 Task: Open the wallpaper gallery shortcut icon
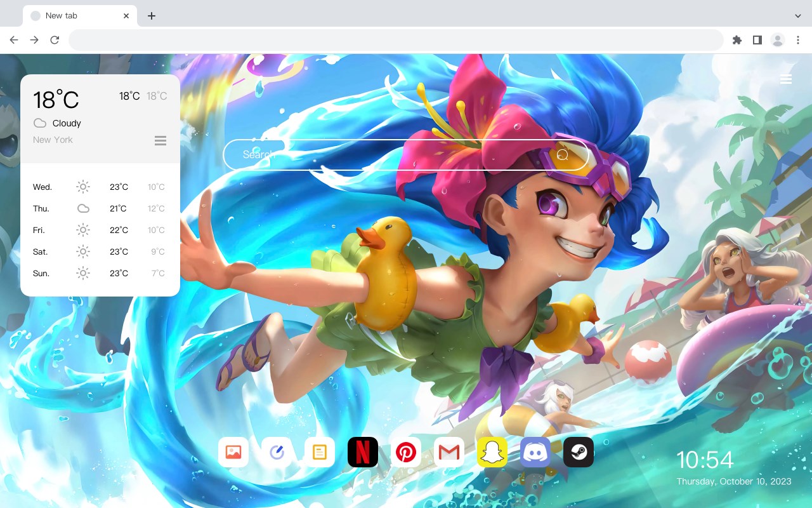pyautogui.click(x=233, y=452)
